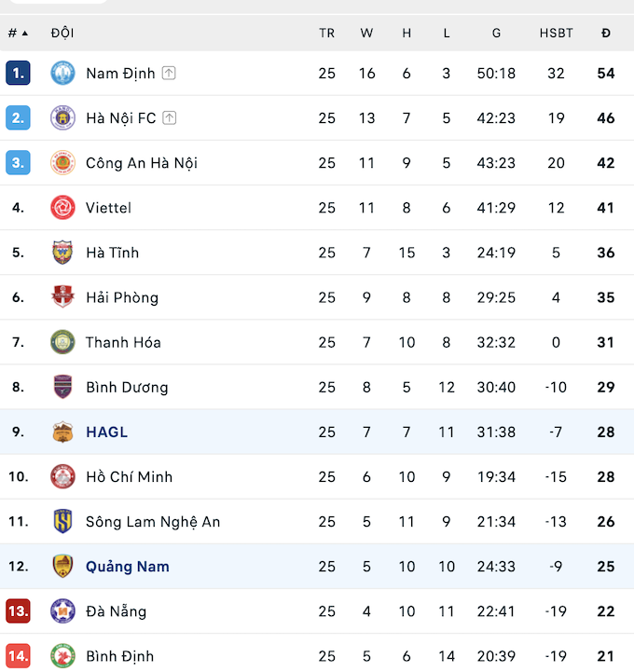This screenshot has height=672, width=634.
Task: Click the Hà Tĩnh team badge
Action: click(62, 253)
